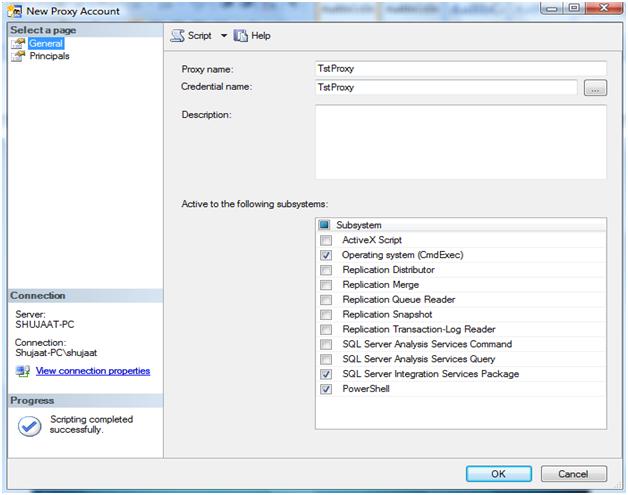This screenshot has width=628, height=495.
Task: Click the Proxy name text field
Action: 460,69
